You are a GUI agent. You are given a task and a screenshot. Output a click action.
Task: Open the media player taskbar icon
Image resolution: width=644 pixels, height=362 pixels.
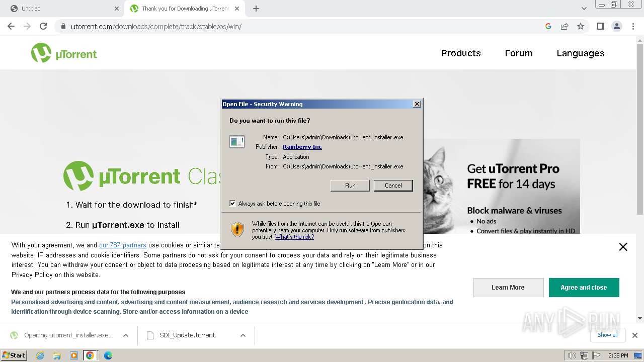coord(73,355)
